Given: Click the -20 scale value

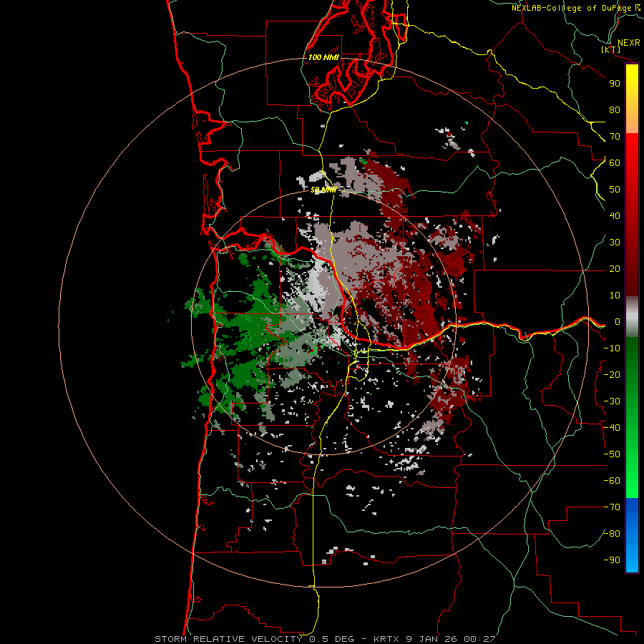Looking at the screenshot, I should point(612,374).
